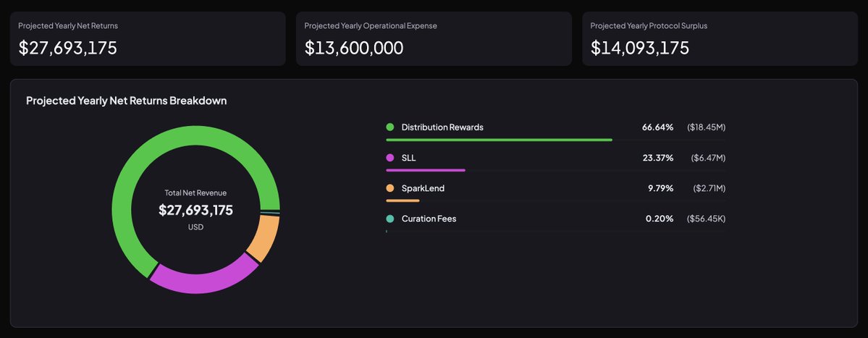Click the orange SparkLend progress bar
This screenshot has width=868, height=338.
403,200
